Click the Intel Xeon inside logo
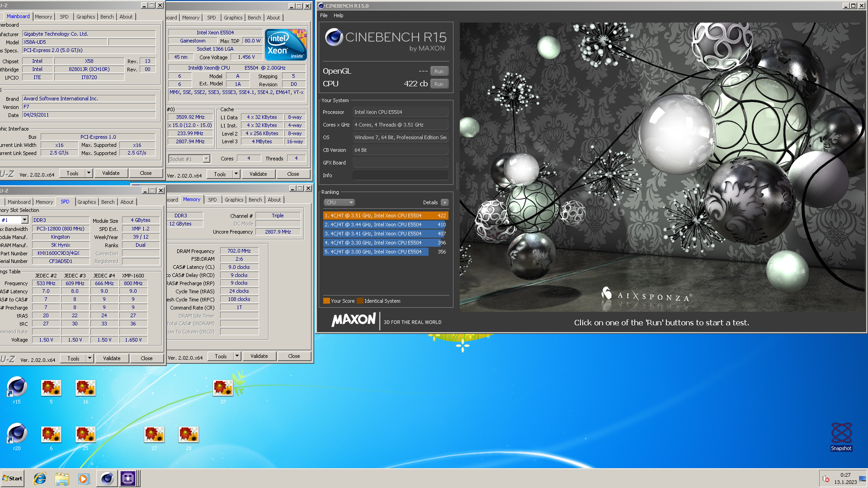The width and height of the screenshot is (868, 488). click(x=286, y=45)
